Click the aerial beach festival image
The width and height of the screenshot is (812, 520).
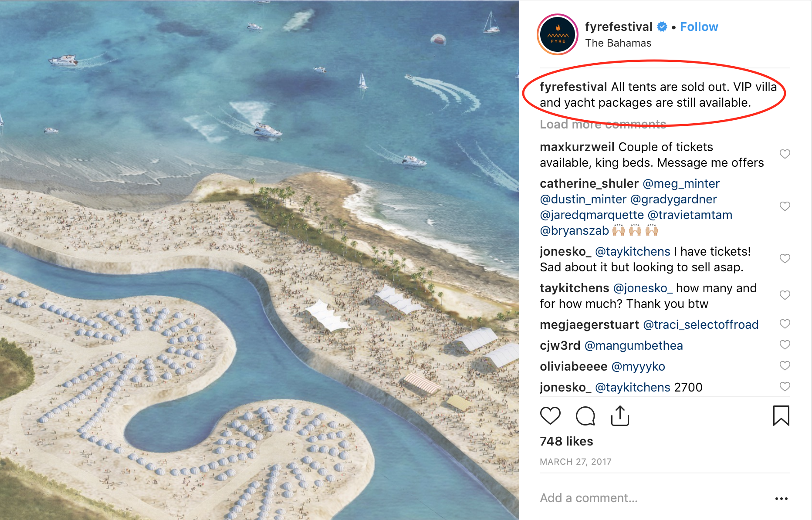click(x=260, y=260)
